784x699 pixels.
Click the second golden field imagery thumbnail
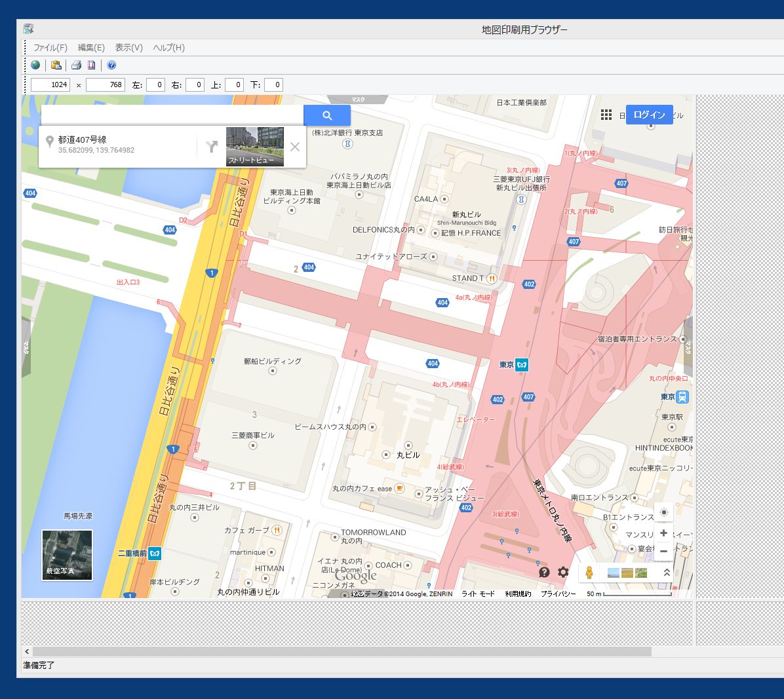pyautogui.click(x=627, y=573)
